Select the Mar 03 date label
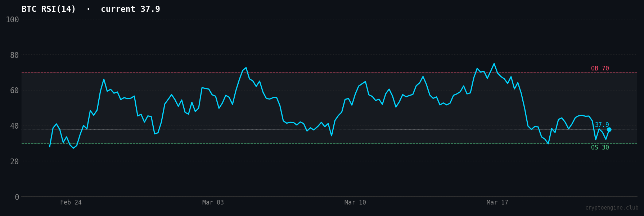 [213, 202]
